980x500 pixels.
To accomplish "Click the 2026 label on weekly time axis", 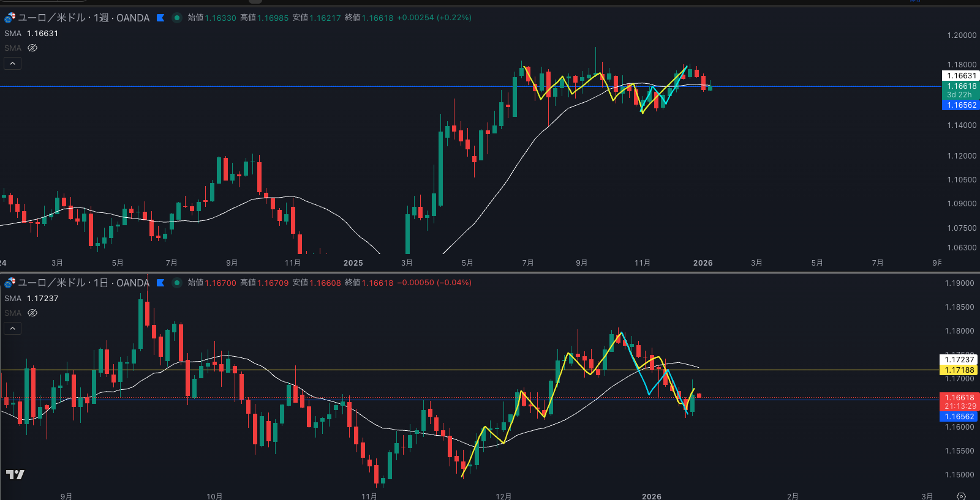I will 703,263.
